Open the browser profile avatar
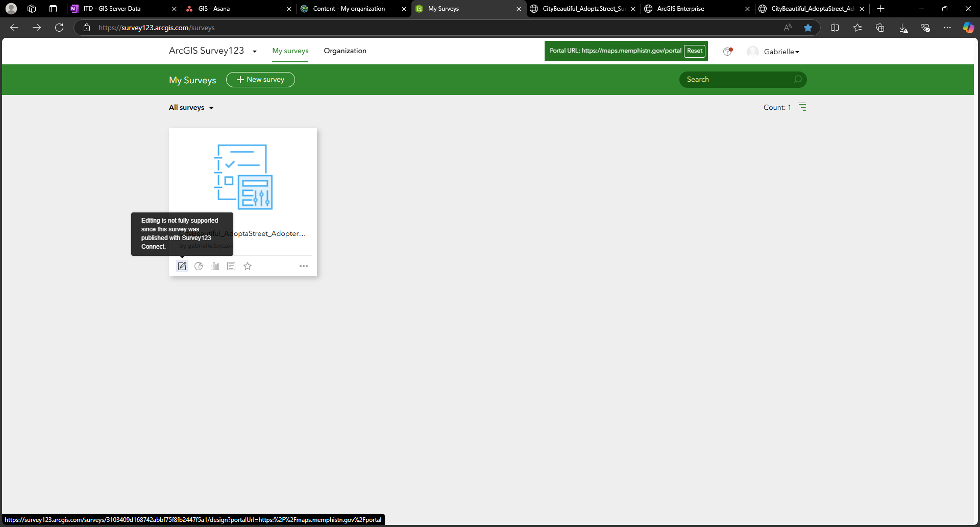The width and height of the screenshot is (980, 527). tap(11, 9)
